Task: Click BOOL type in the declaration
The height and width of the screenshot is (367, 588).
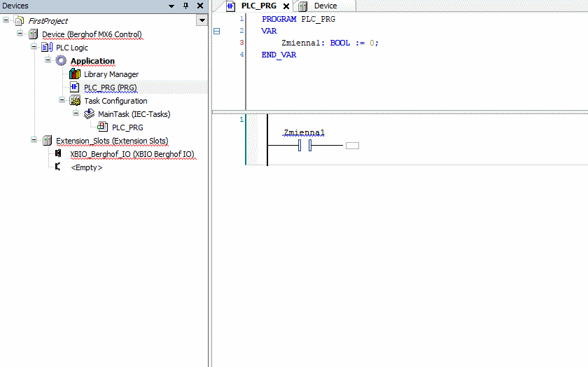Action: tap(339, 43)
